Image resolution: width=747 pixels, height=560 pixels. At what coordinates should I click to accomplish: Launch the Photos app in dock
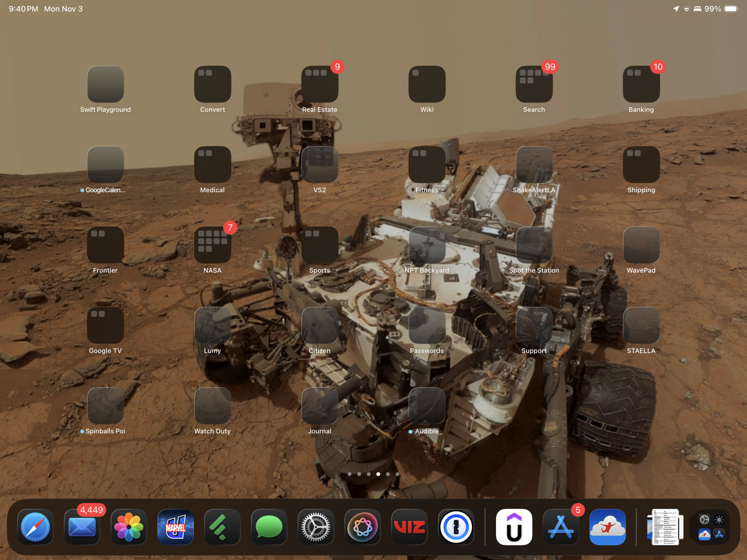pyautogui.click(x=129, y=527)
